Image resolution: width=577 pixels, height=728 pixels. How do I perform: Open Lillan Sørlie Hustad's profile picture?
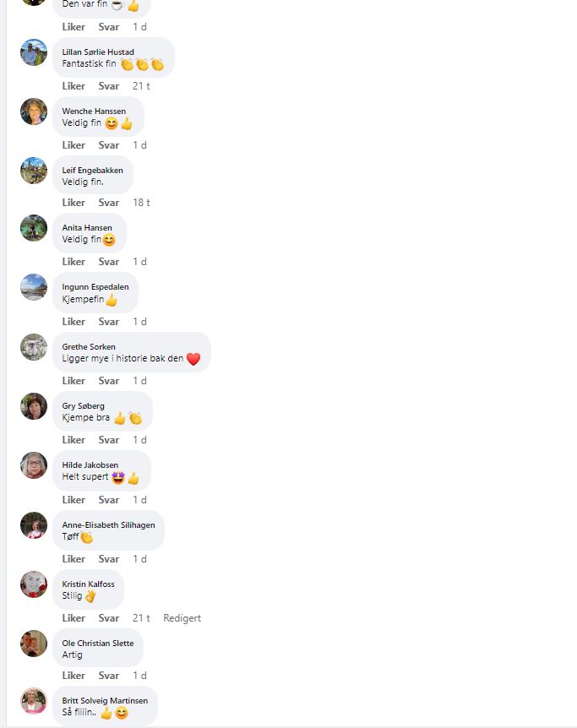[34, 52]
